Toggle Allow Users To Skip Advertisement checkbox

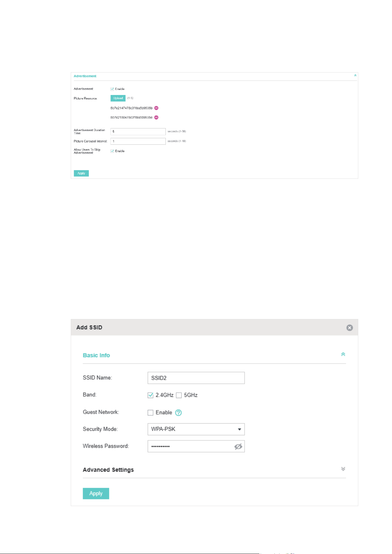click(112, 151)
